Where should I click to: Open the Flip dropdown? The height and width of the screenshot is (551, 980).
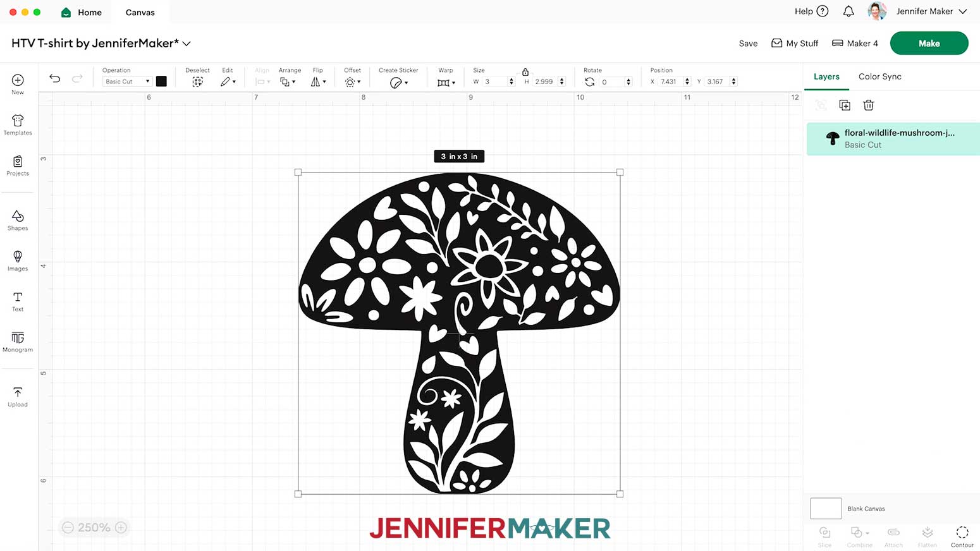pos(318,82)
